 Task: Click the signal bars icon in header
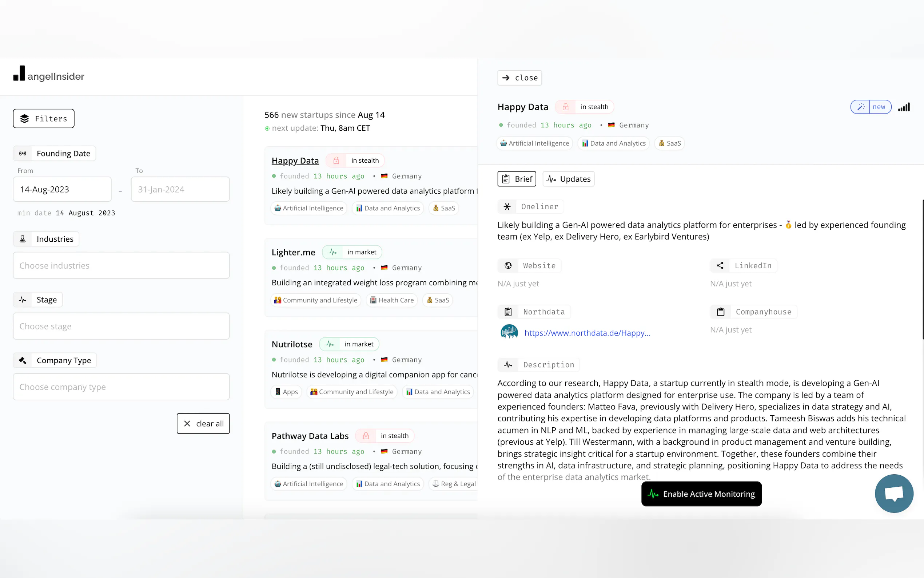coord(904,107)
